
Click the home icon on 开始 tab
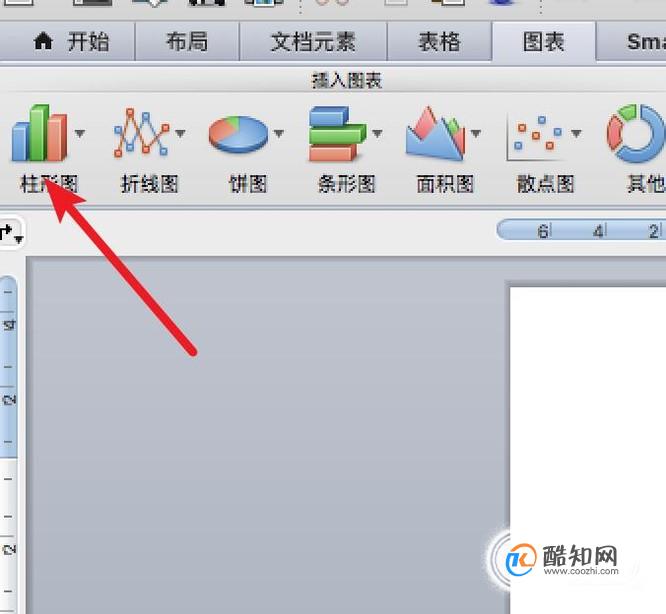[x=43, y=42]
